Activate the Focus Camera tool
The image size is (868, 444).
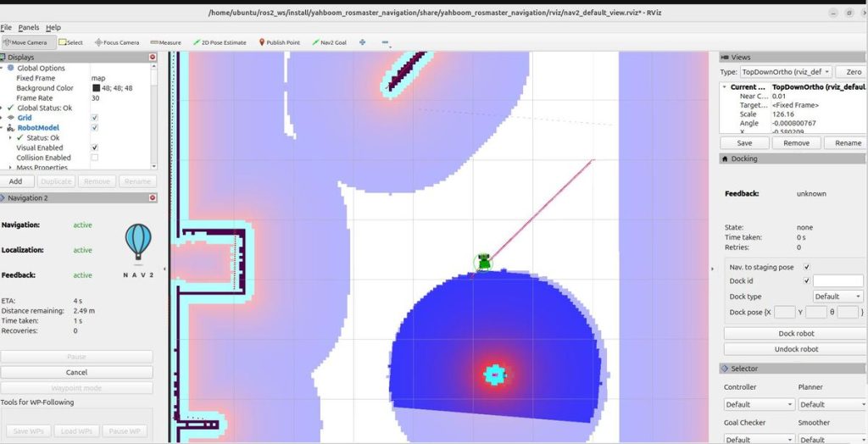click(117, 42)
